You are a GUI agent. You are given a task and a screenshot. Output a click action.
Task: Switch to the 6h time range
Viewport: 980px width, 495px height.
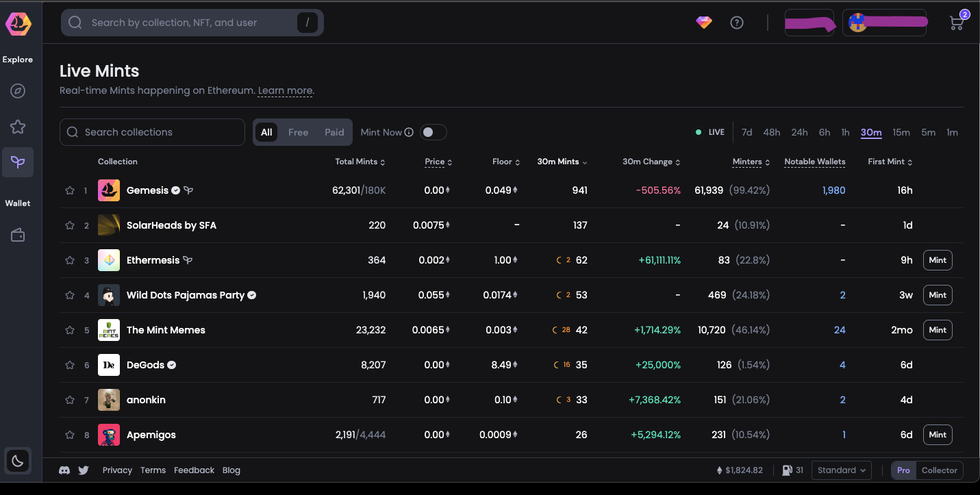(825, 132)
